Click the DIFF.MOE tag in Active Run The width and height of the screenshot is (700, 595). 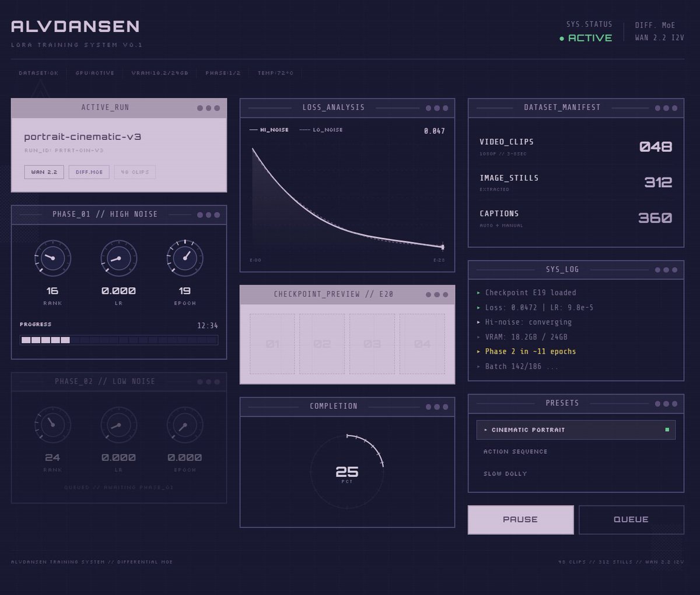click(x=89, y=172)
